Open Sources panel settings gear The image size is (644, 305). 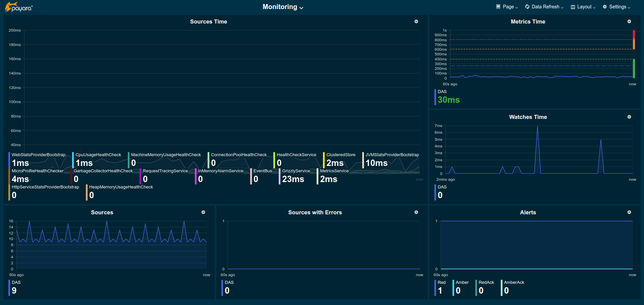click(x=203, y=212)
